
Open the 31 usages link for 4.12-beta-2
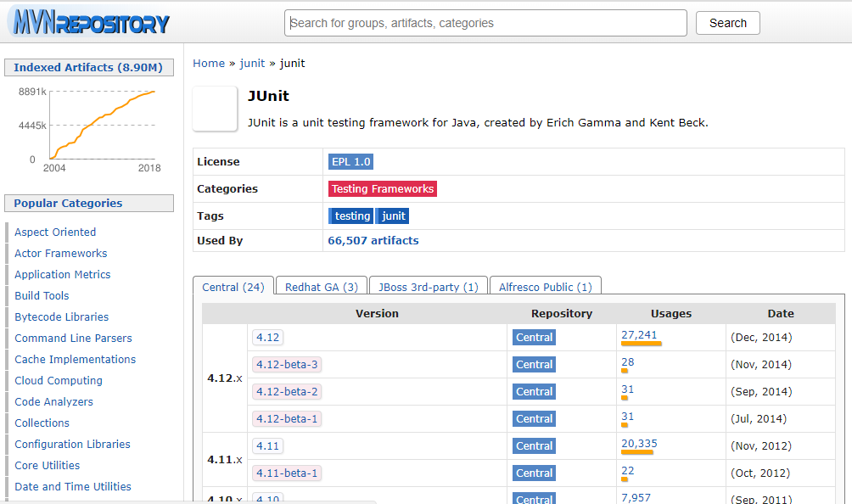(628, 389)
